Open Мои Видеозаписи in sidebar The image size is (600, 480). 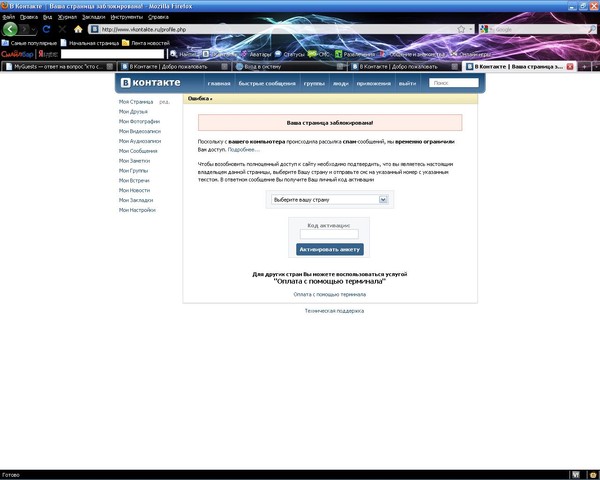140,131
